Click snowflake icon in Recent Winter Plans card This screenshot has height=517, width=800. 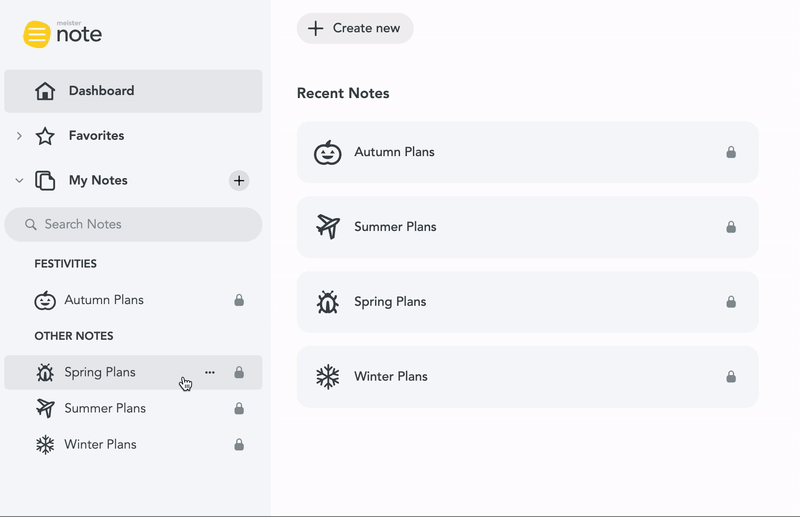tap(328, 377)
